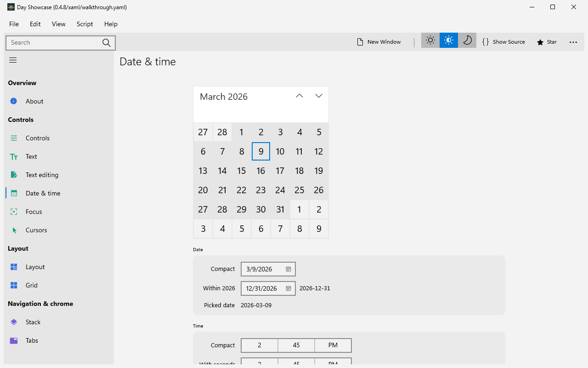Open the Focus page
588x368 pixels.
coord(59,212)
